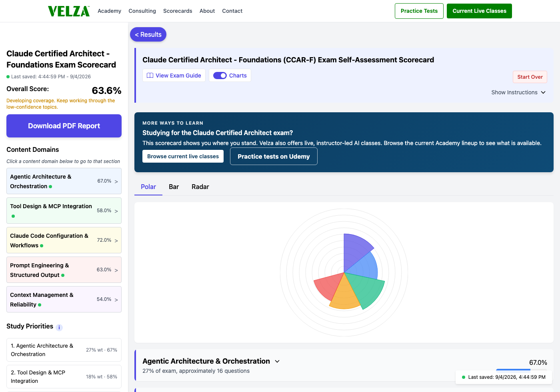Open Prompt Engineering & Structured Output domain card
Image resolution: width=560 pixels, height=392 pixels.
(x=64, y=270)
